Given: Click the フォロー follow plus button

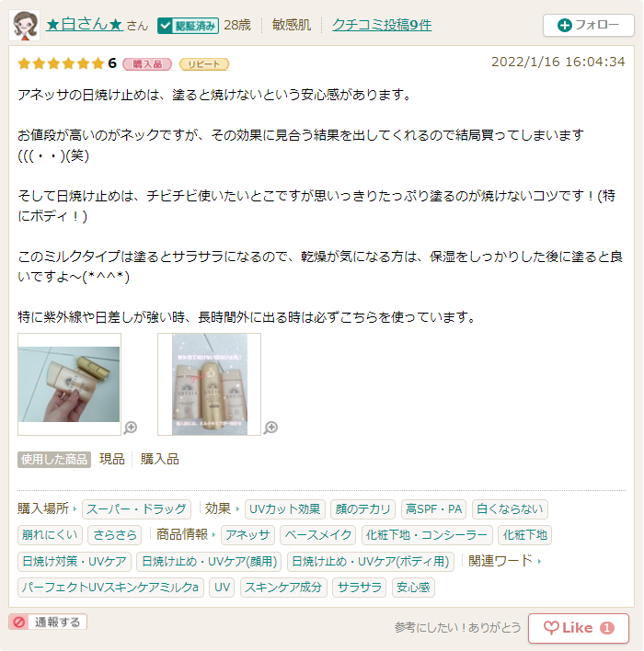Looking at the screenshot, I should (588, 26).
